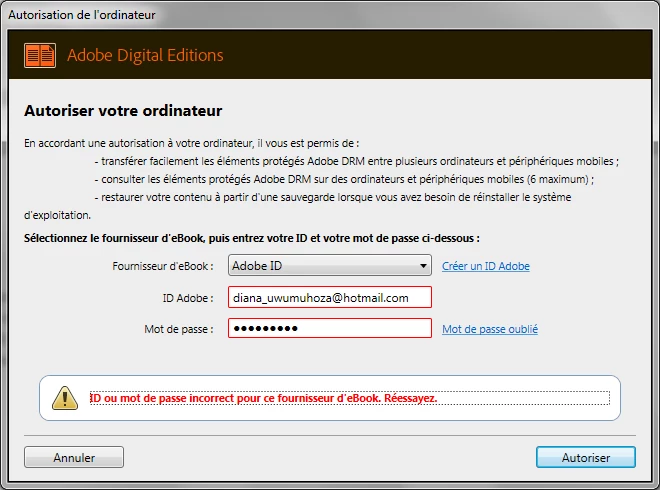Click the Sélectionnez le fournisseur d'eBook instruction
The width and height of the screenshot is (660, 490).
click(252, 238)
